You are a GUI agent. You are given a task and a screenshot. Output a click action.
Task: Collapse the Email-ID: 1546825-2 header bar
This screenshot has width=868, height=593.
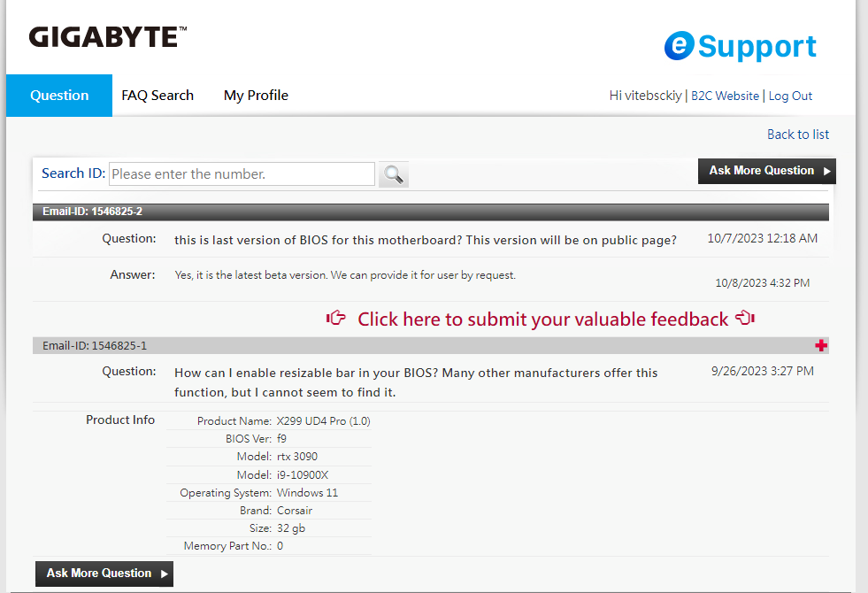click(x=430, y=212)
